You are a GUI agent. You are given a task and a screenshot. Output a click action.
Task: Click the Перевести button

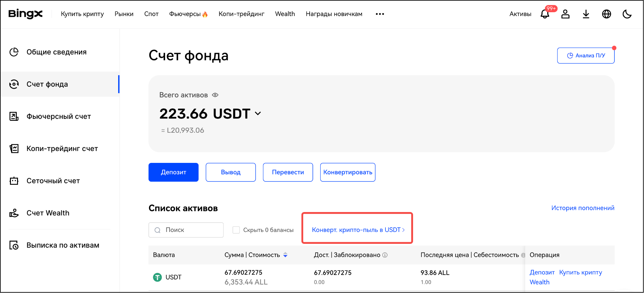pyautogui.click(x=288, y=172)
